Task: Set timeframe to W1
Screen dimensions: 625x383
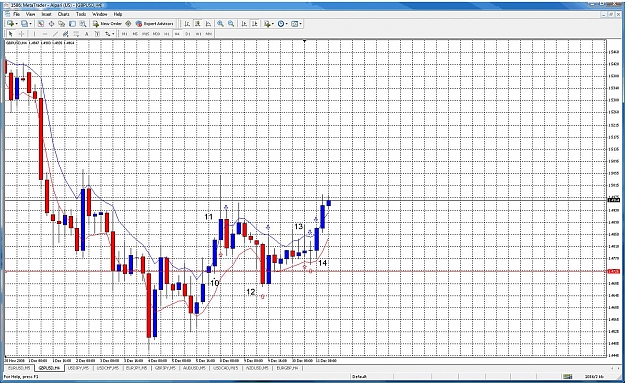Action: tap(198, 34)
